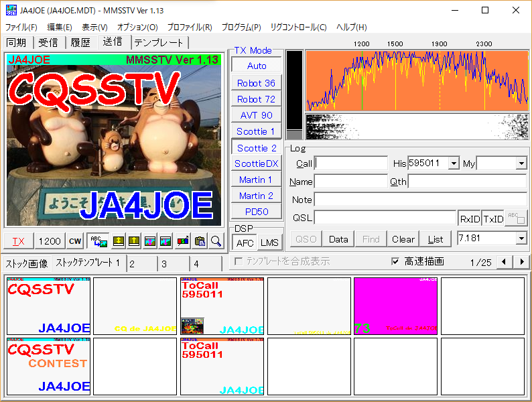Click in the Qth input field
The width and height of the screenshot is (532, 402).
[467, 182]
